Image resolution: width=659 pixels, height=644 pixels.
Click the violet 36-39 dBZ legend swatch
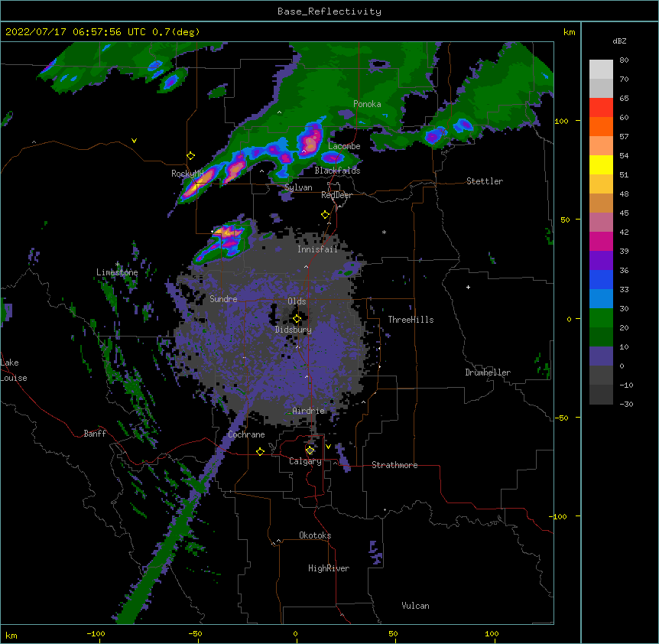[x=601, y=261]
